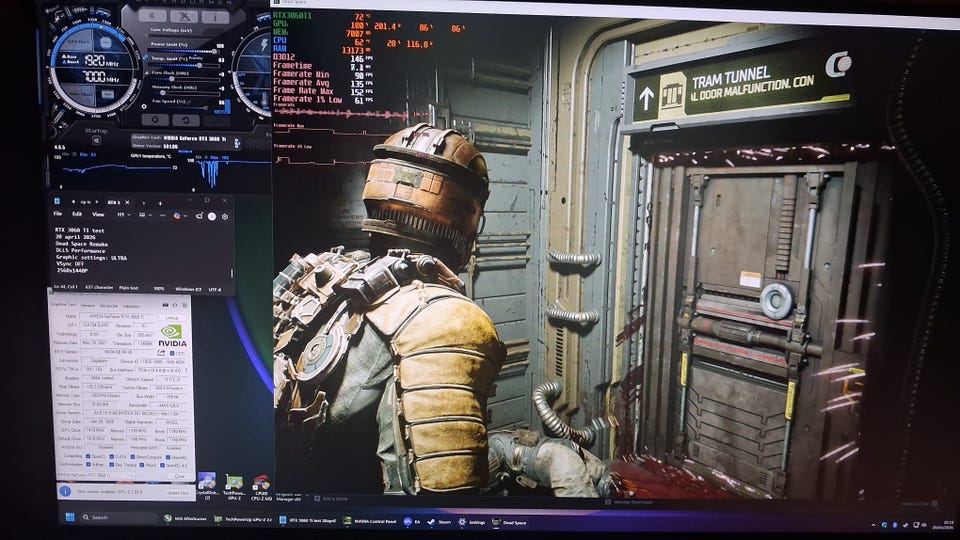Open the CPUID CPU-Z MSI desktop shortcut

click(x=261, y=487)
